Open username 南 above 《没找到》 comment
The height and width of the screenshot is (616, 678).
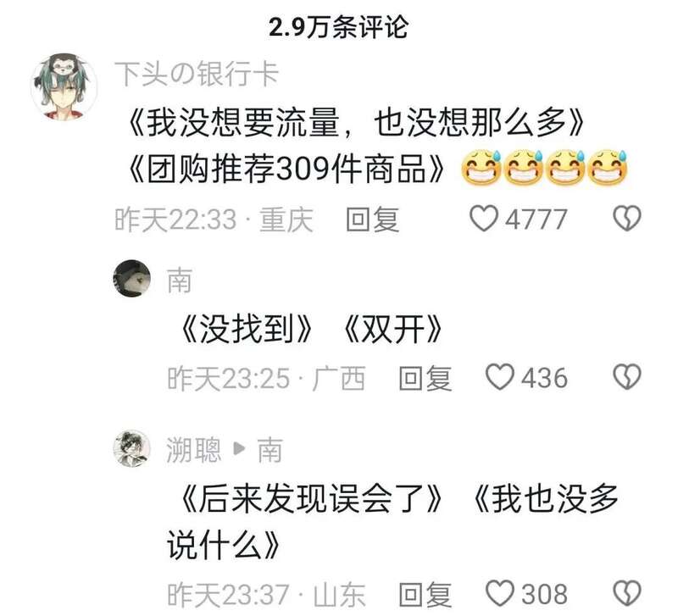pyautogui.click(x=180, y=280)
